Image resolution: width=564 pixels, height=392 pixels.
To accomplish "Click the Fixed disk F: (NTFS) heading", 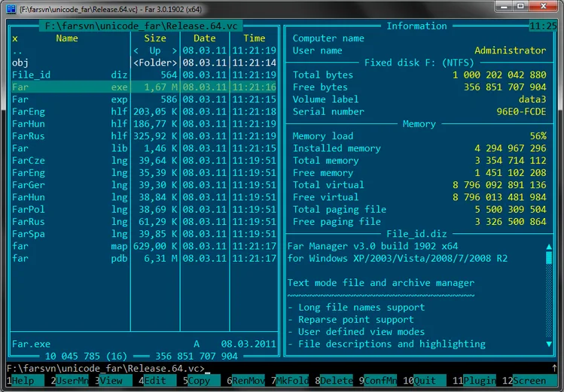I will [419, 62].
